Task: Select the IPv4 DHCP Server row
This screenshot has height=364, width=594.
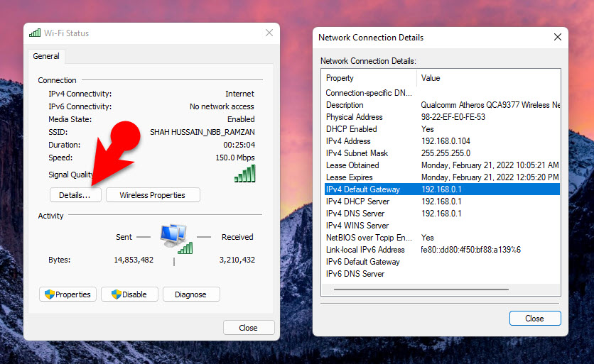Action: coord(442,202)
